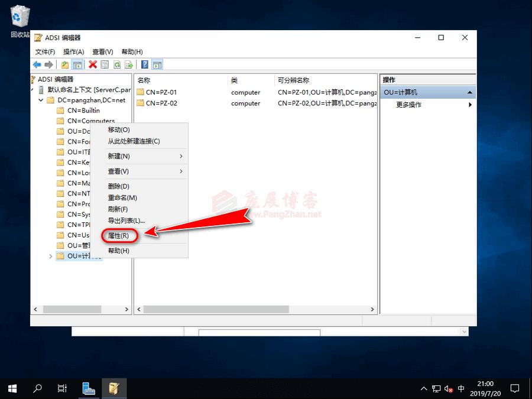This screenshot has width=532, height=399.
Task: Open the Windows Start menu
Action: [12, 388]
